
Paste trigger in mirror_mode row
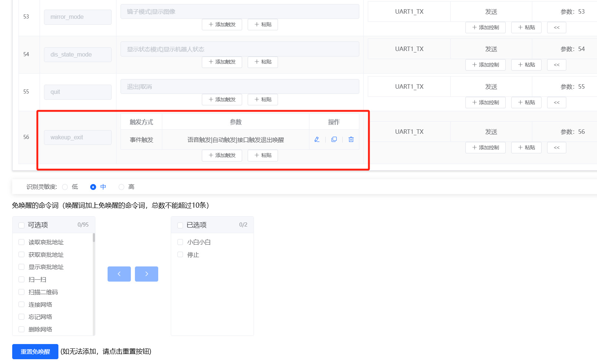263,24
